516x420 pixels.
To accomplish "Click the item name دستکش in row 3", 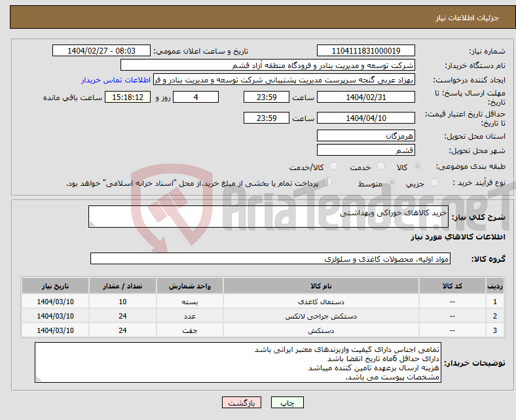I will (321, 330).
